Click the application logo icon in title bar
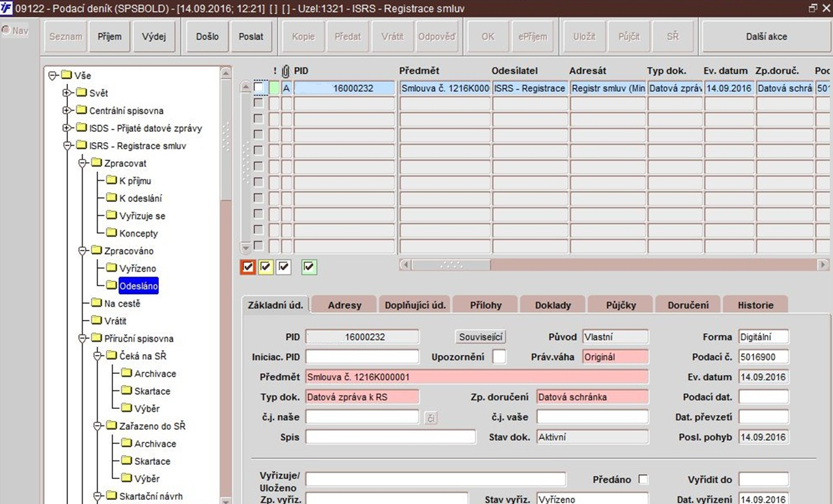This screenshot has height=504, width=833. tap(6, 8)
